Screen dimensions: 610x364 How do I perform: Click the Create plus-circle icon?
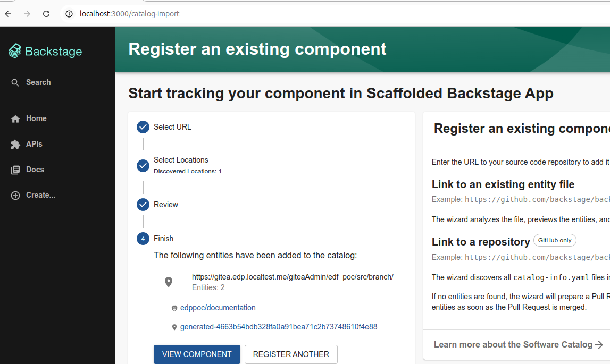click(x=15, y=195)
